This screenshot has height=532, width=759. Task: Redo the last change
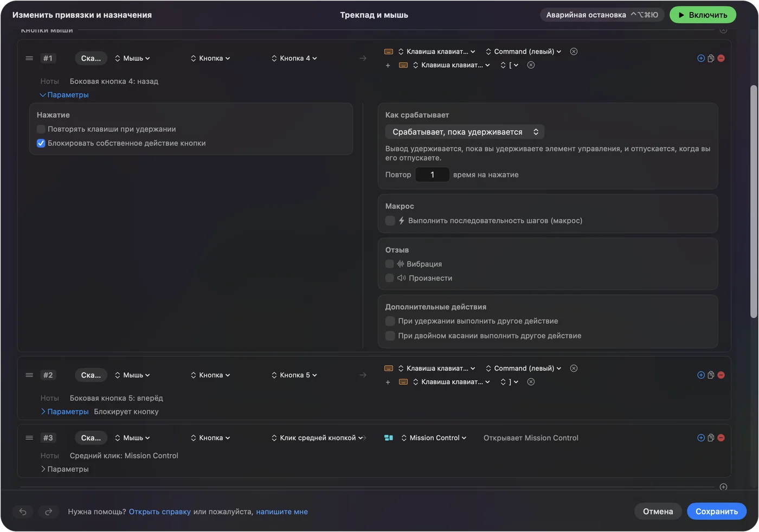click(x=48, y=511)
